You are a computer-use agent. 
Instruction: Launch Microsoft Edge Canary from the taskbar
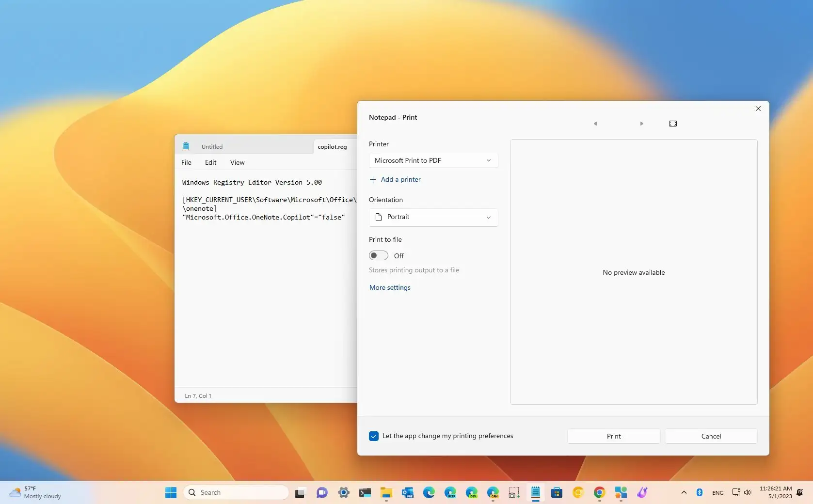[493, 492]
